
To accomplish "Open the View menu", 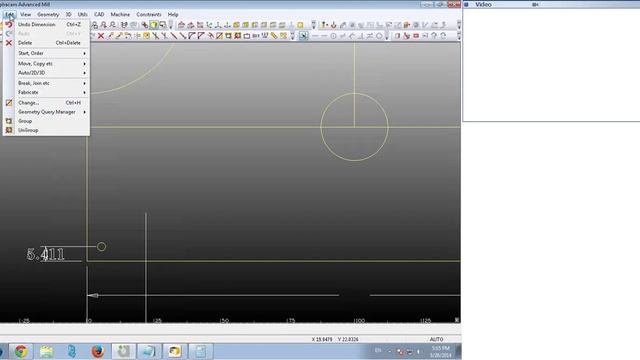I will tap(25, 14).
